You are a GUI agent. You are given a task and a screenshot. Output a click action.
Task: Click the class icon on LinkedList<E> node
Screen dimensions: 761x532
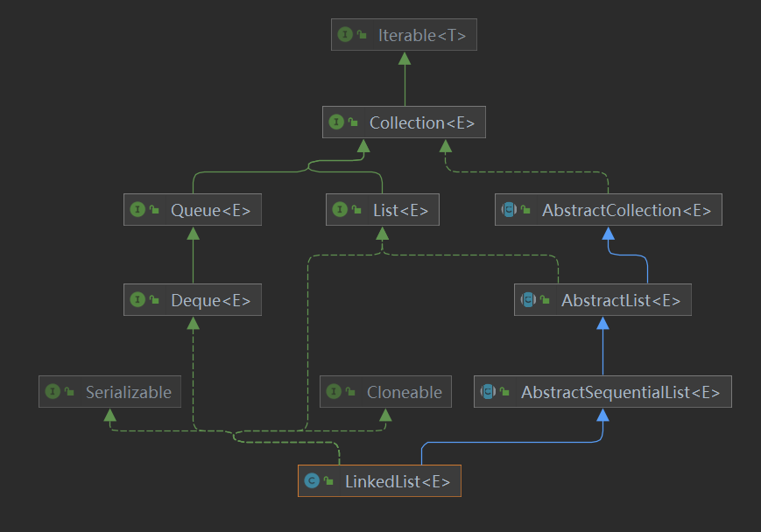312,480
